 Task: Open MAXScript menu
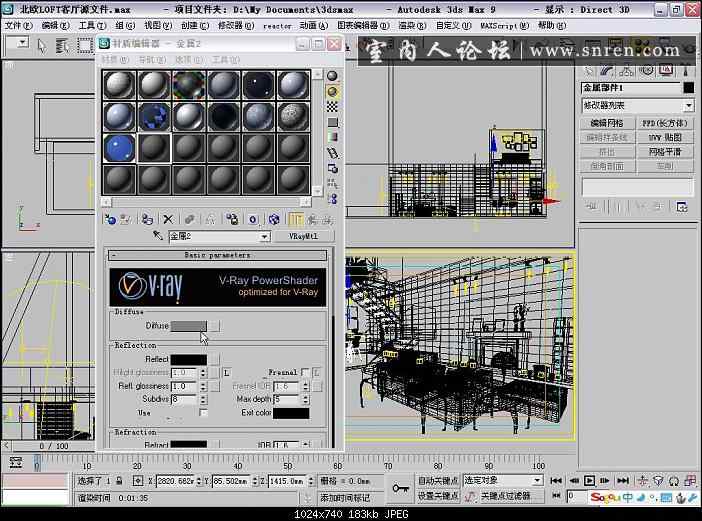(x=504, y=26)
